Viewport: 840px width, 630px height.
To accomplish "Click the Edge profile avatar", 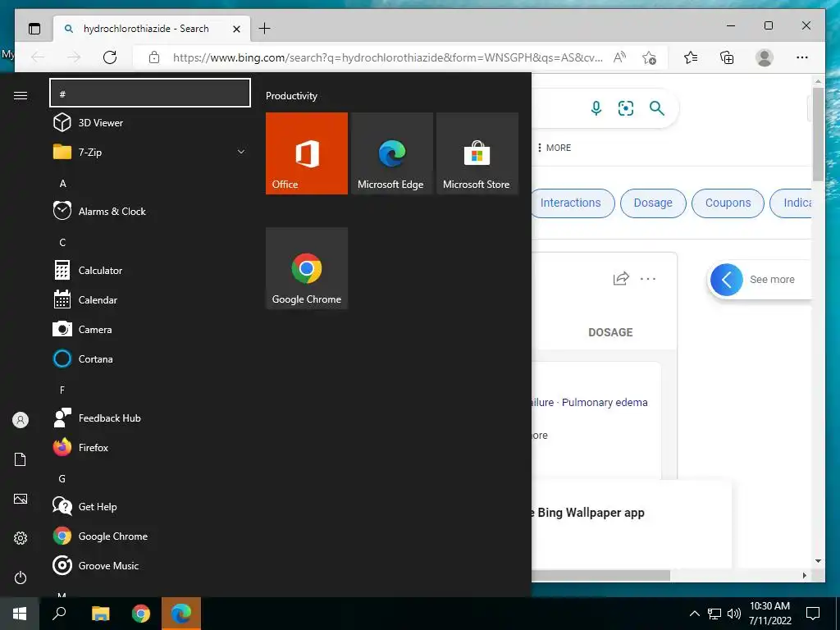I will (x=765, y=57).
